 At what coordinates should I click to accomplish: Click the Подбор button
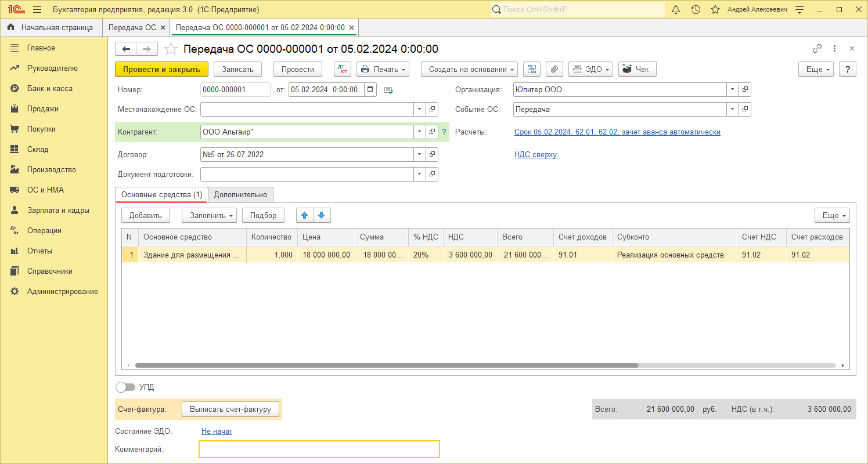263,215
